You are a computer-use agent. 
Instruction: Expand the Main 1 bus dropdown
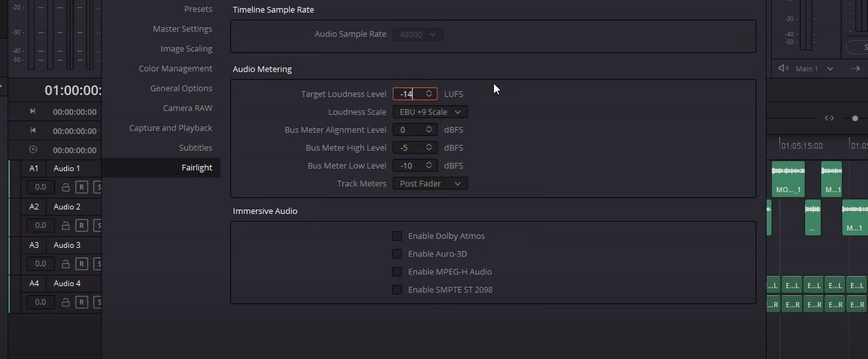tap(830, 68)
